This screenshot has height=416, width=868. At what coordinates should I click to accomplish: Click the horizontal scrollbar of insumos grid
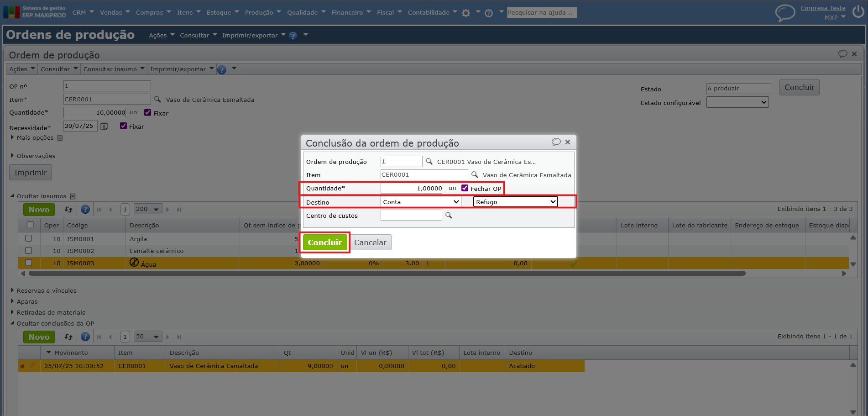point(387,274)
